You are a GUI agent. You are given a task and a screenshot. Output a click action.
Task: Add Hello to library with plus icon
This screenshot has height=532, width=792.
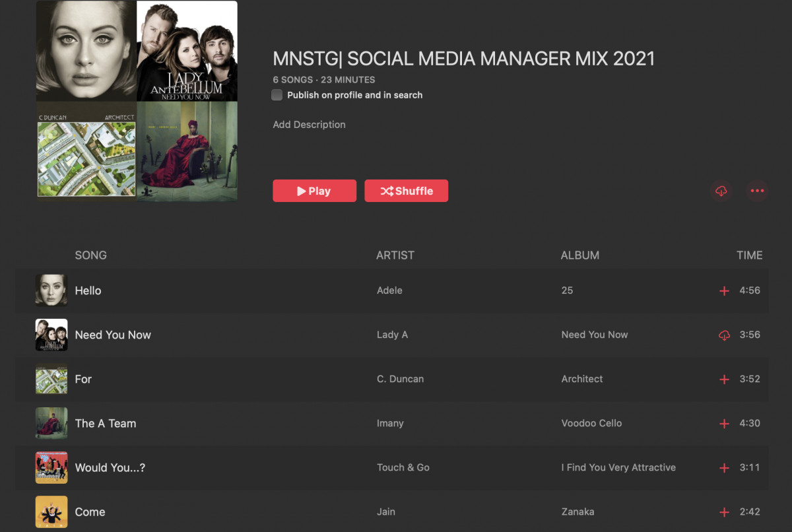(x=724, y=291)
